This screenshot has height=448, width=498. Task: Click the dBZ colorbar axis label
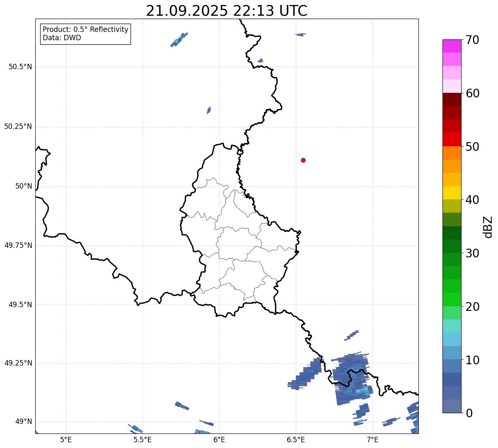488,227
